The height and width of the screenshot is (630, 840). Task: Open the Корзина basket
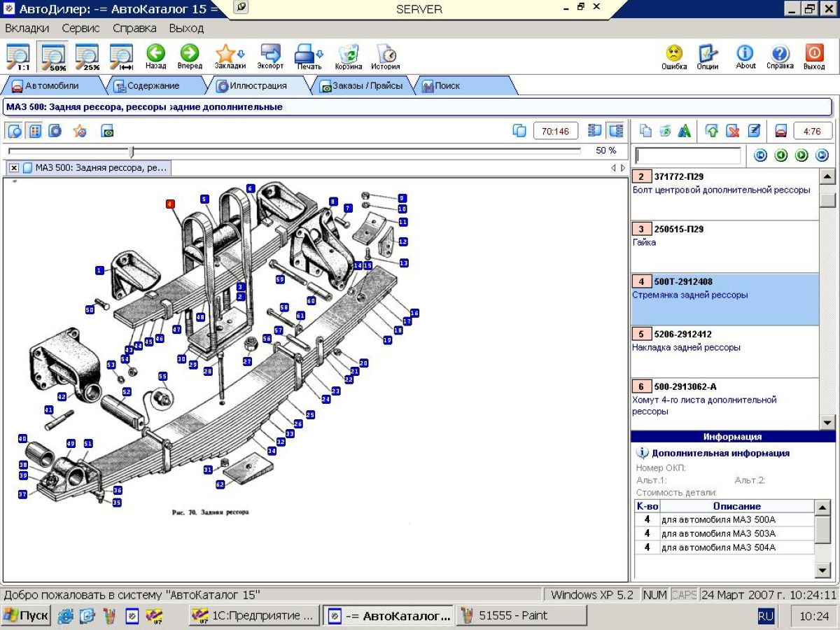349,57
